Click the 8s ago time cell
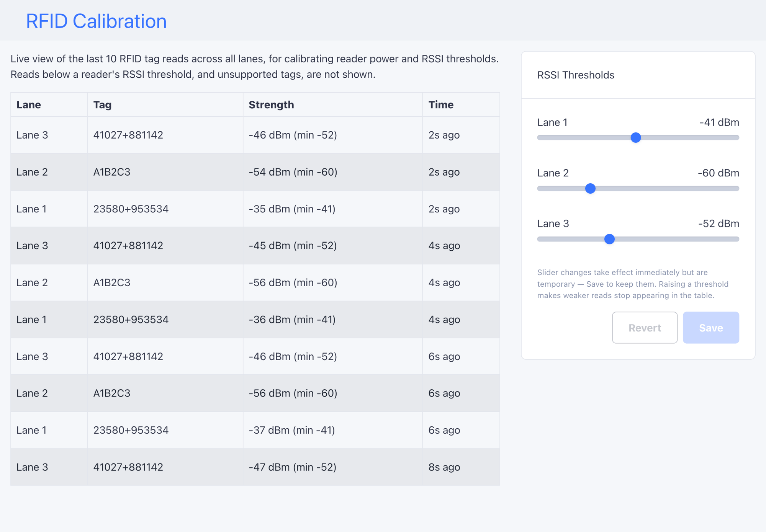The width and height of the screenshot is (766, 532). pos(461,467)
